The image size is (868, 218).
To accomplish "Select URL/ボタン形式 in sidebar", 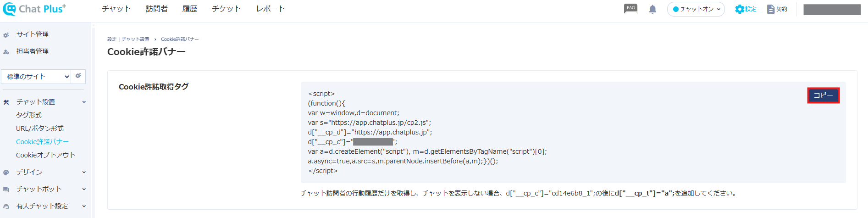I will pyautogui.click(x=40, y=129).
